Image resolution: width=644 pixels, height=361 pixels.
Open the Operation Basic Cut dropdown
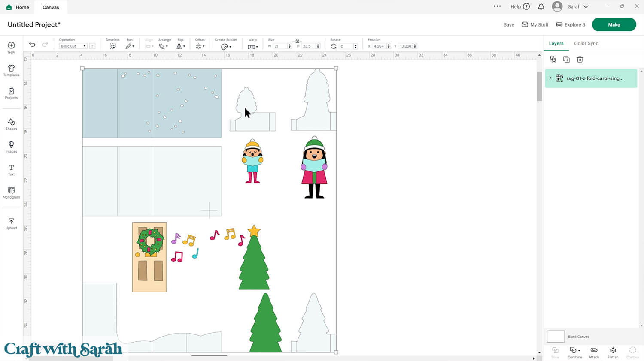click(x=73, y=46)
